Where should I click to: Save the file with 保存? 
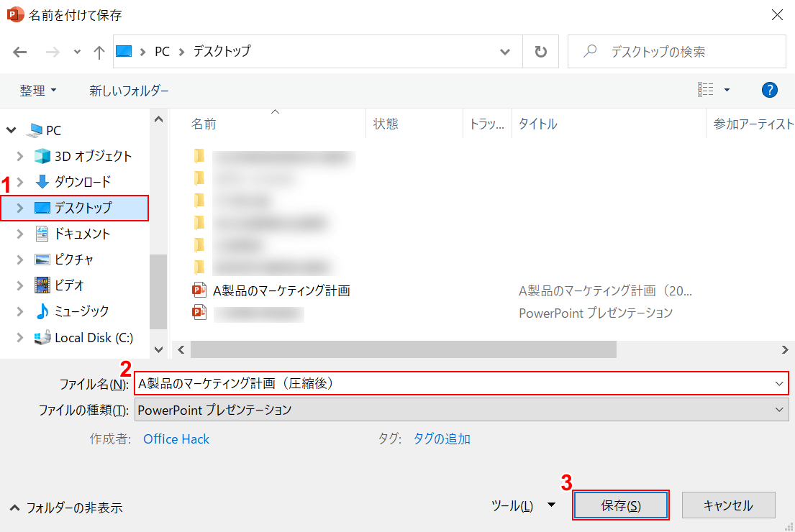click(620, 505)
